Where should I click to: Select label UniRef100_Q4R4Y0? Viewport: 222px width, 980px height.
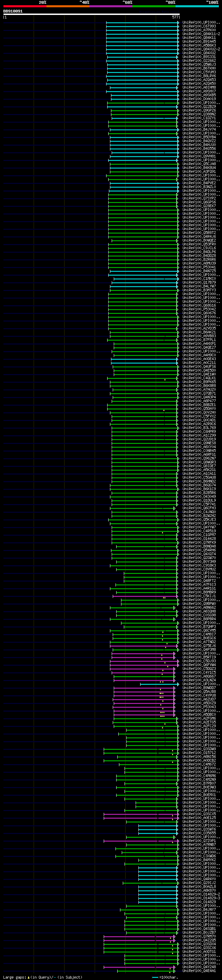pyautogui.click(x=199, y=879)
